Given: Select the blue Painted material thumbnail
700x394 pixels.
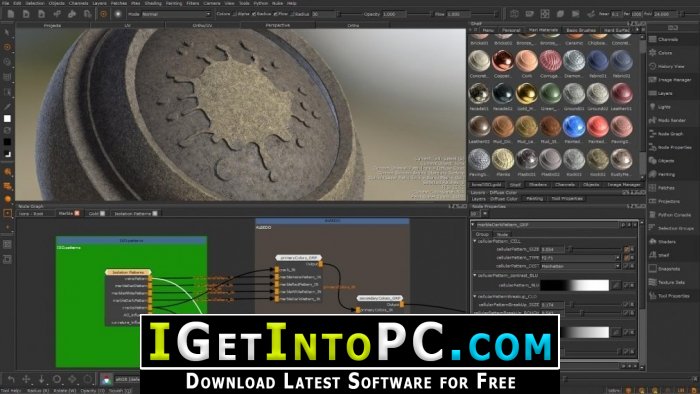Looking at the screenshot, I should (574, 127).
